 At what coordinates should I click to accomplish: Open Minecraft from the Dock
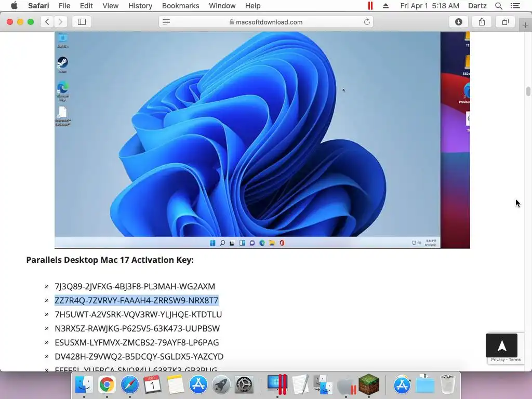(x=369, y=385)
